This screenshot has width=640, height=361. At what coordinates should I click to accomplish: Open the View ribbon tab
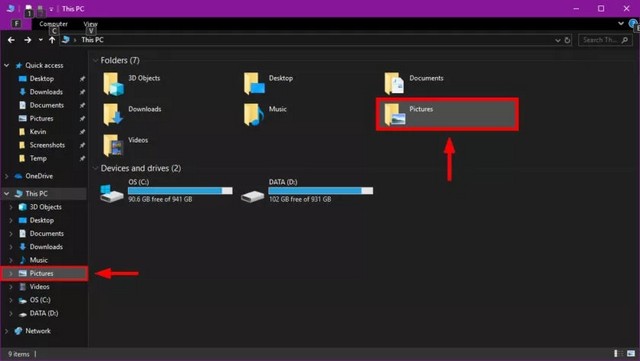tap(91, 24)
